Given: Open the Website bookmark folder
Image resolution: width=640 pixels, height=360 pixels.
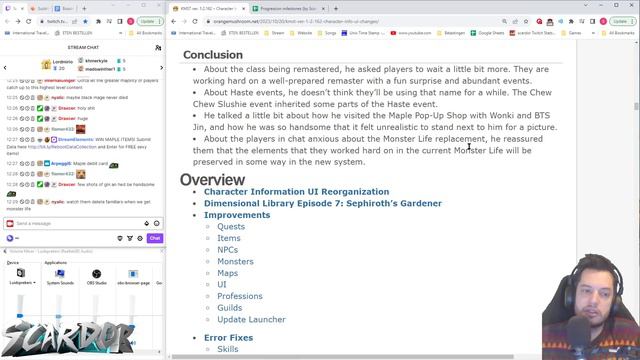Looking at the screenshot, I should pos(301,33).
